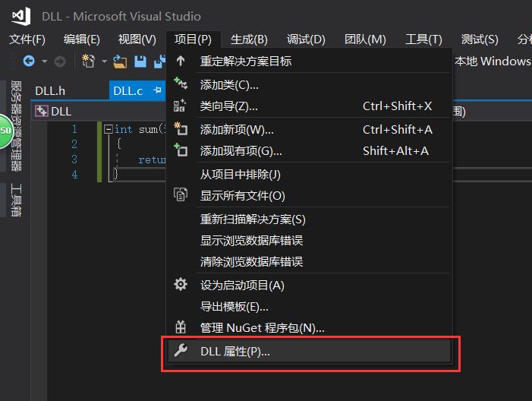Open DLL 属性(P)... project properties
Viewport: 532px width, 401px height.
click(309, 351)
